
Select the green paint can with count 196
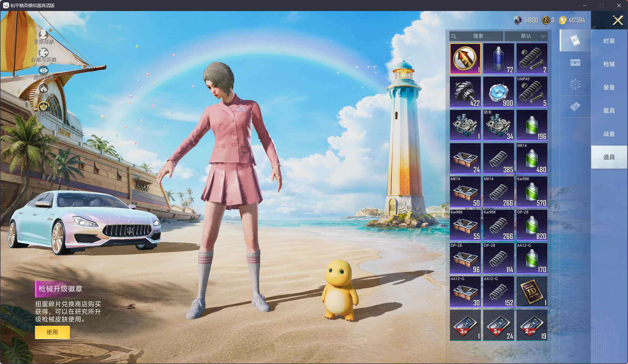click(x=532, y=125)
